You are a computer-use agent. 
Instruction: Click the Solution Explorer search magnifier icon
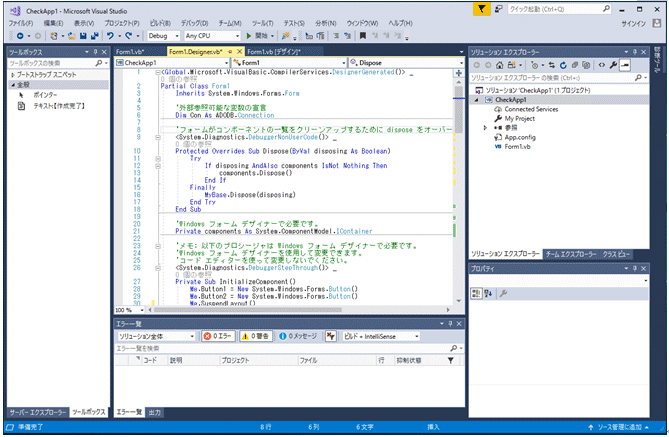638,78
